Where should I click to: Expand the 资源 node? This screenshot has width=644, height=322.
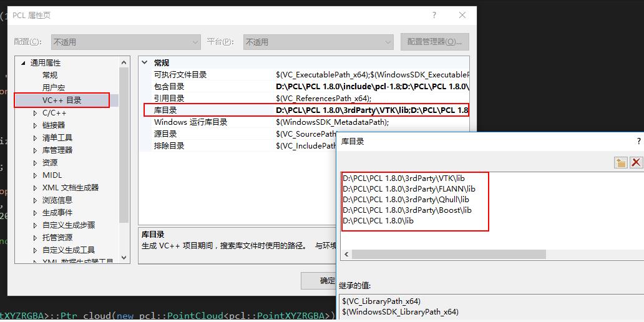[x=35, y=163]
